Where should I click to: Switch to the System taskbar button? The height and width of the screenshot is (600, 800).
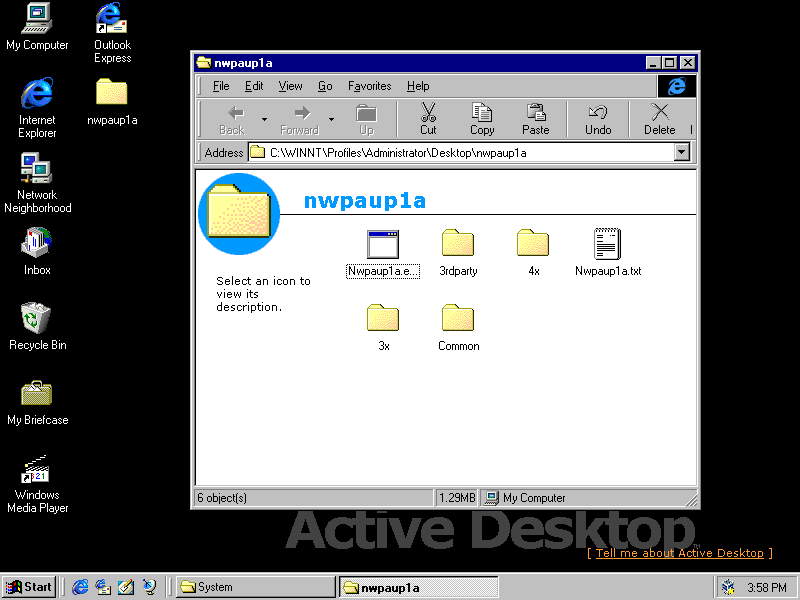click(x=256, y=587)
